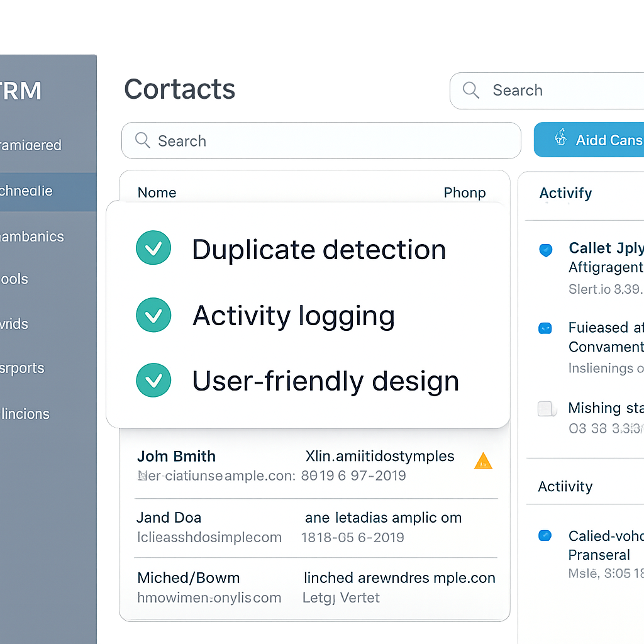
Task: Toggle the blue checkbox next to Calied-voho
Action: coord(545,536)
